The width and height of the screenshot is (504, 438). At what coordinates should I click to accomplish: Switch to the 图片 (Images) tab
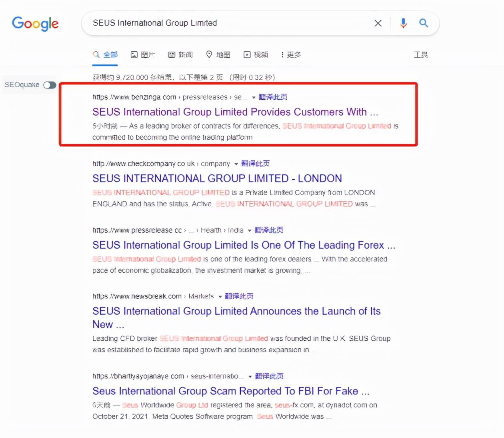coord(143,55)
